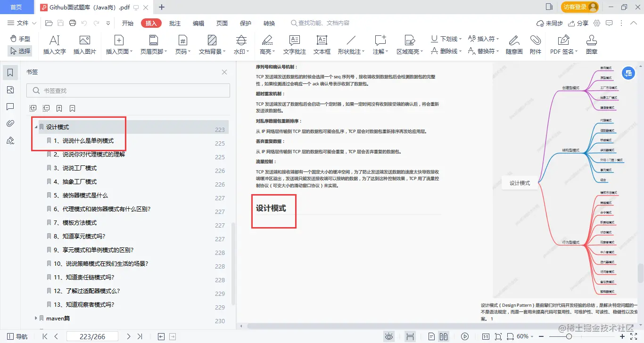Toggle eye-protection reading mode in status bar
The width and height of the screenshot is (644, 343).
click(389, 336)
